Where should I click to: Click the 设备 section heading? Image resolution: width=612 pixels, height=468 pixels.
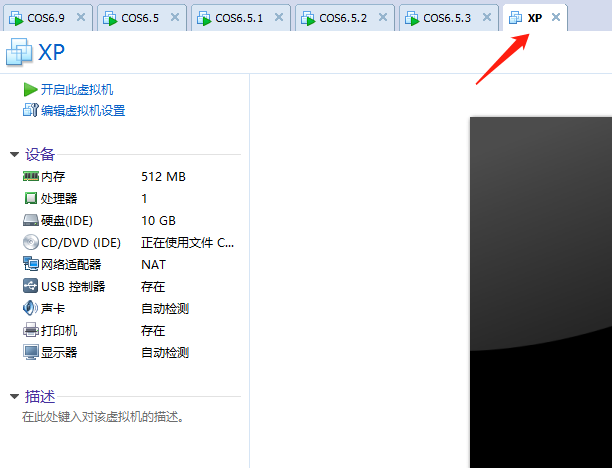pos(40,155)
